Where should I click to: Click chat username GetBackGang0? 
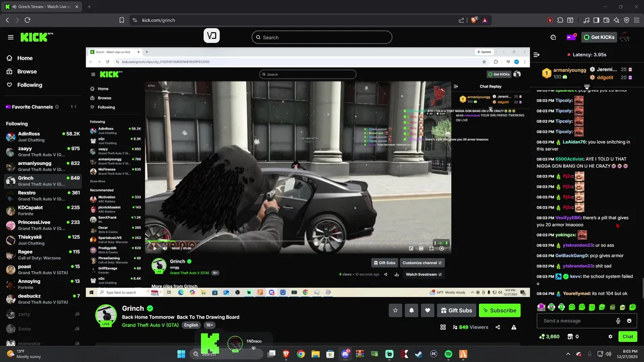pyautogui.click(x=572, y=256)
